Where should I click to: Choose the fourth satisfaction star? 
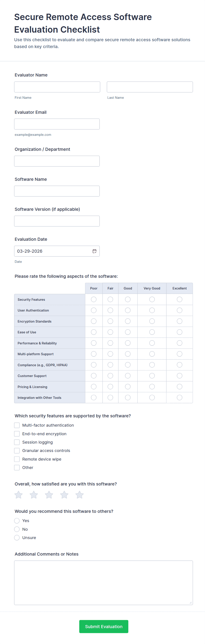[64, 495]
